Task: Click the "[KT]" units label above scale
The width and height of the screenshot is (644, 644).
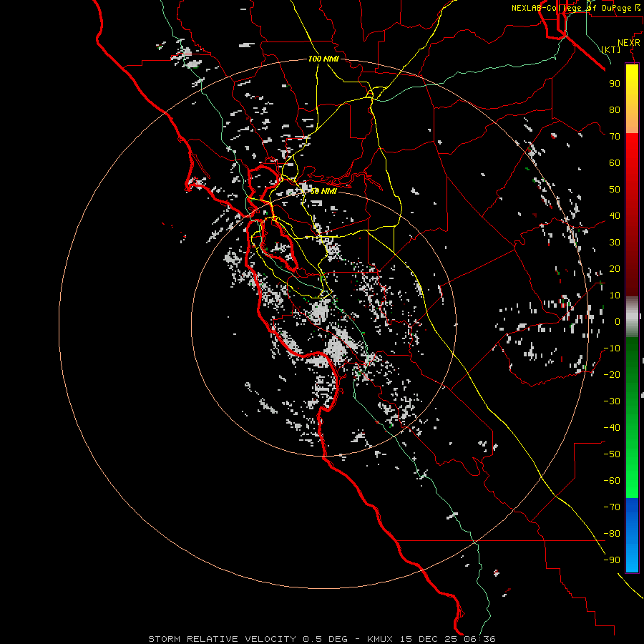Action: pyautogui.click(x=611, y=49)
